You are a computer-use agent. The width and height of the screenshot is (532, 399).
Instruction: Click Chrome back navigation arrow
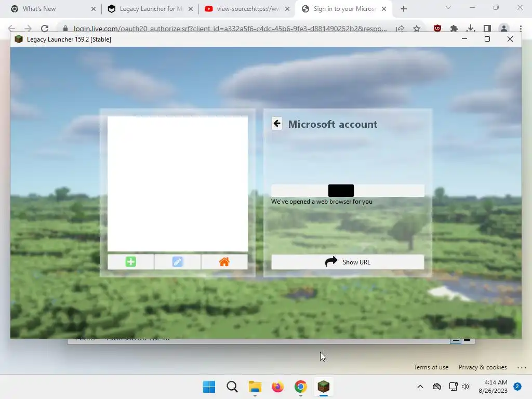11,28
